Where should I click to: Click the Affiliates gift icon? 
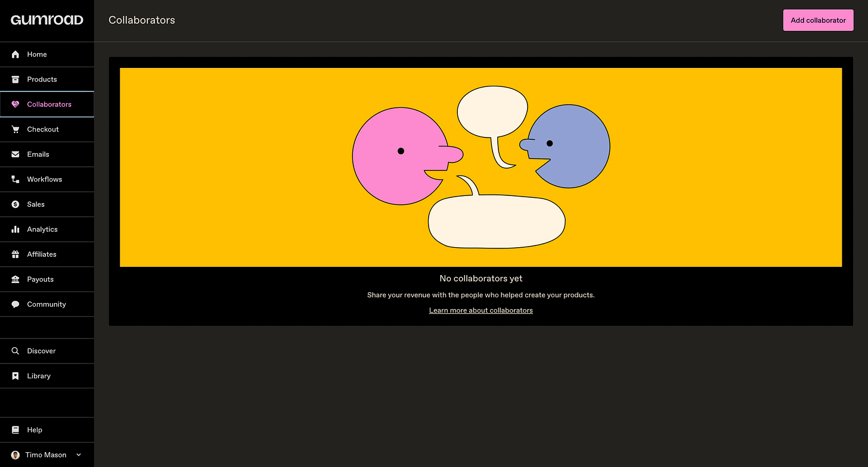click(15, 254)
